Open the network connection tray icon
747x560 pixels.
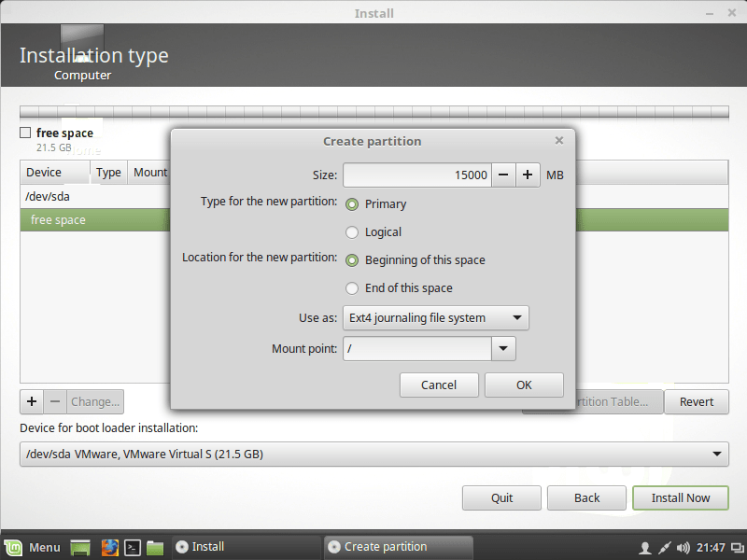664,548
